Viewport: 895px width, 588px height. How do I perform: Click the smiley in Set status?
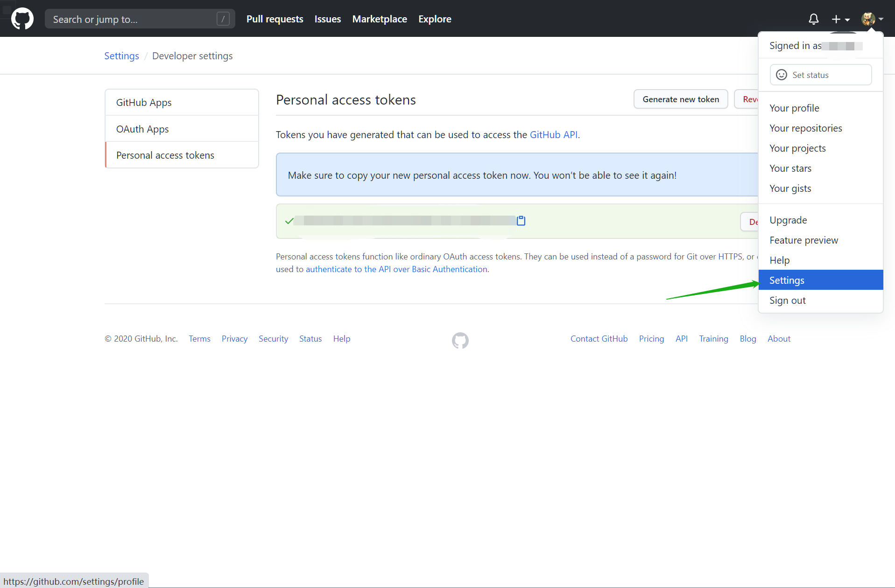pos(781,75)
